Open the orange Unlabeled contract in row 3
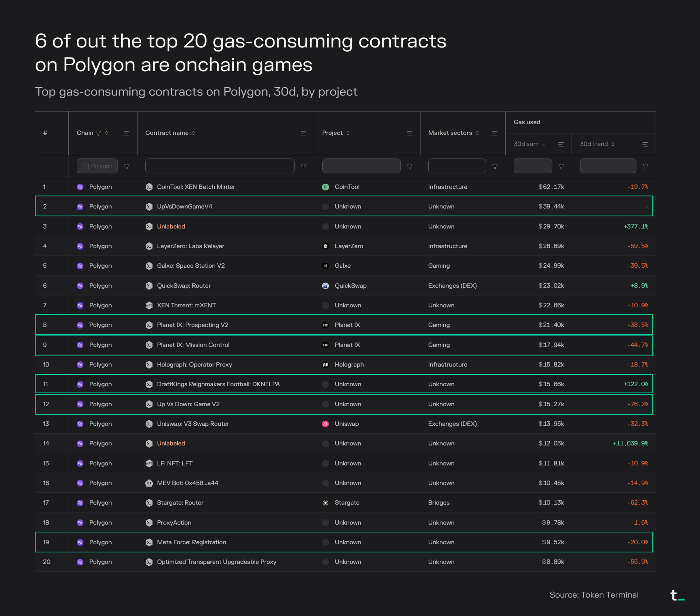The image size is (700, 616). (171, 226)
